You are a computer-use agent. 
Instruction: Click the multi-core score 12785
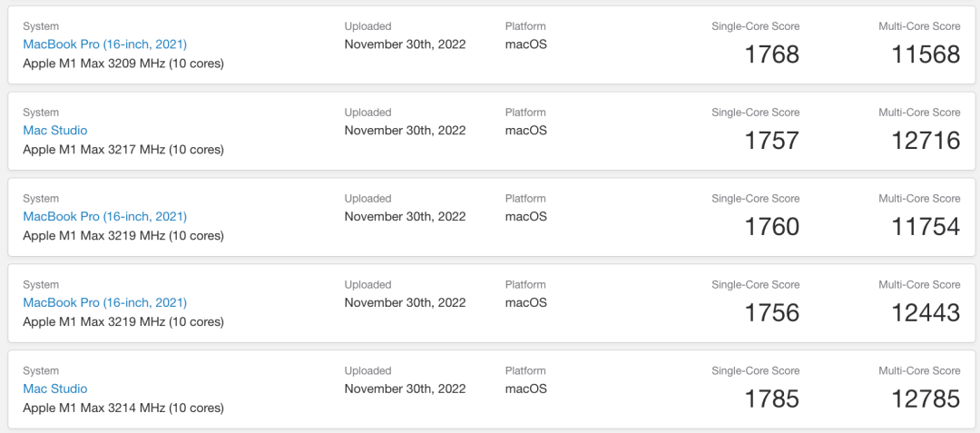pos(926,399)
